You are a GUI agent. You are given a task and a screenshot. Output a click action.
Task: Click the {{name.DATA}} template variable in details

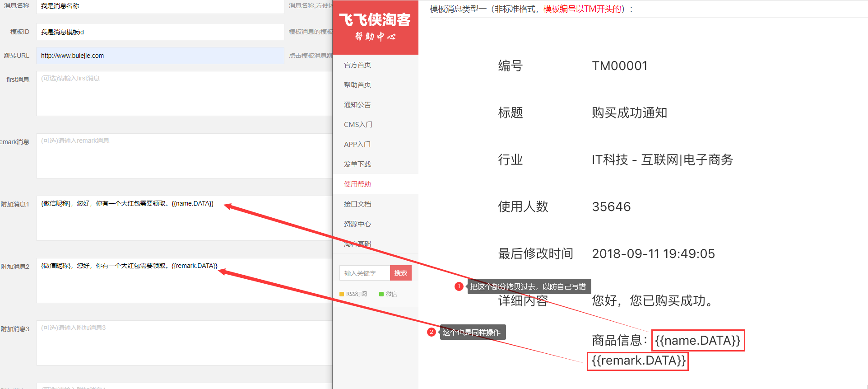click(698, 340)
